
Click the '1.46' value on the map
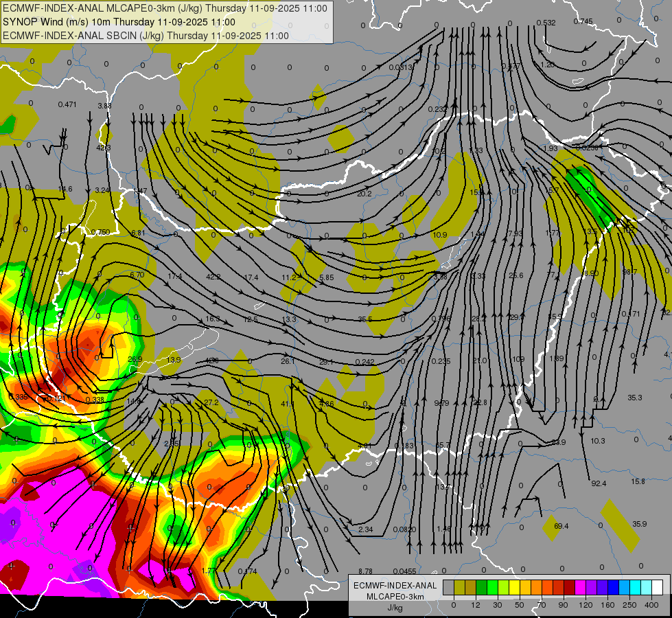click(x=444, y=529)
